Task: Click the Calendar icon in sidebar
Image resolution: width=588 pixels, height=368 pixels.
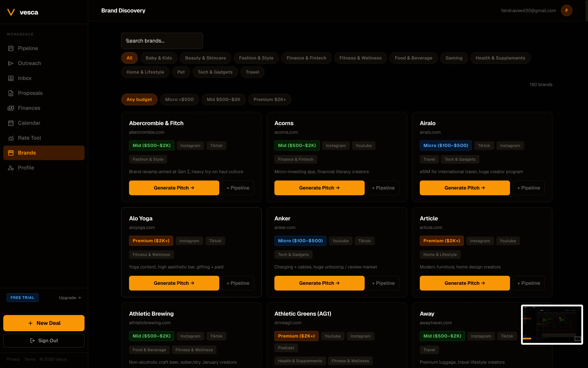Action: 11,123
